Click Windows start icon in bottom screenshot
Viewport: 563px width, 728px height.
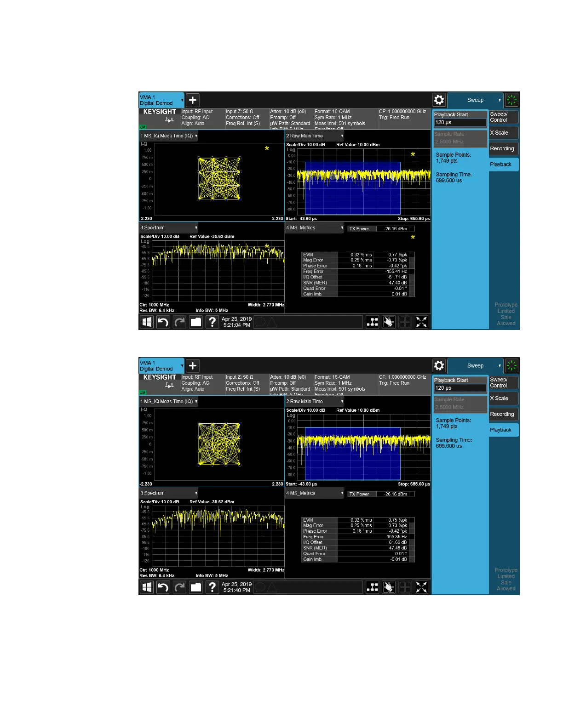click(x=147, y=587)
